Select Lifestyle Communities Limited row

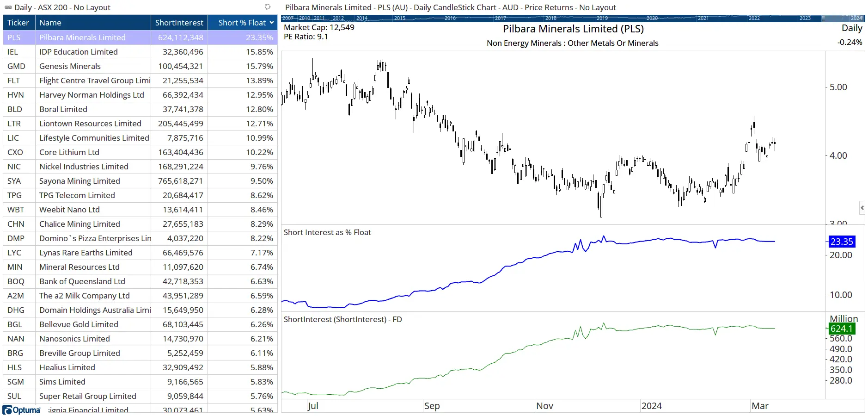(140, 138)
